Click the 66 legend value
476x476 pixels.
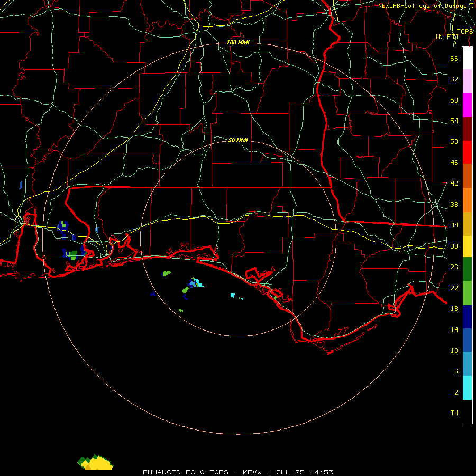coord(454,58)
